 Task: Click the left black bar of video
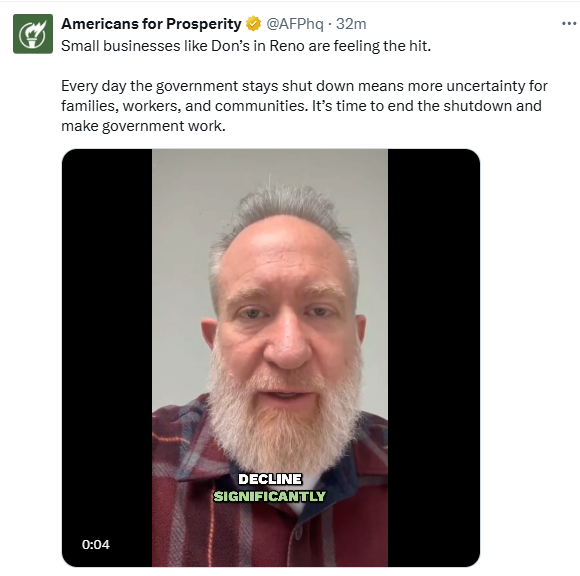(107, 358)
